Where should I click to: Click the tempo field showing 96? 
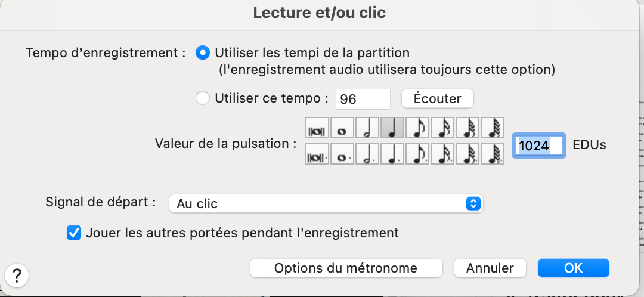coord(363,99)
